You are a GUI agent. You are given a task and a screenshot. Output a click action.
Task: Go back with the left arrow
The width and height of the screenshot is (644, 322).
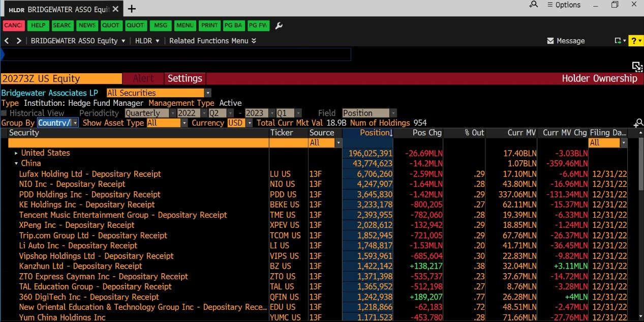pyautogui.click(x=7, y=41)
